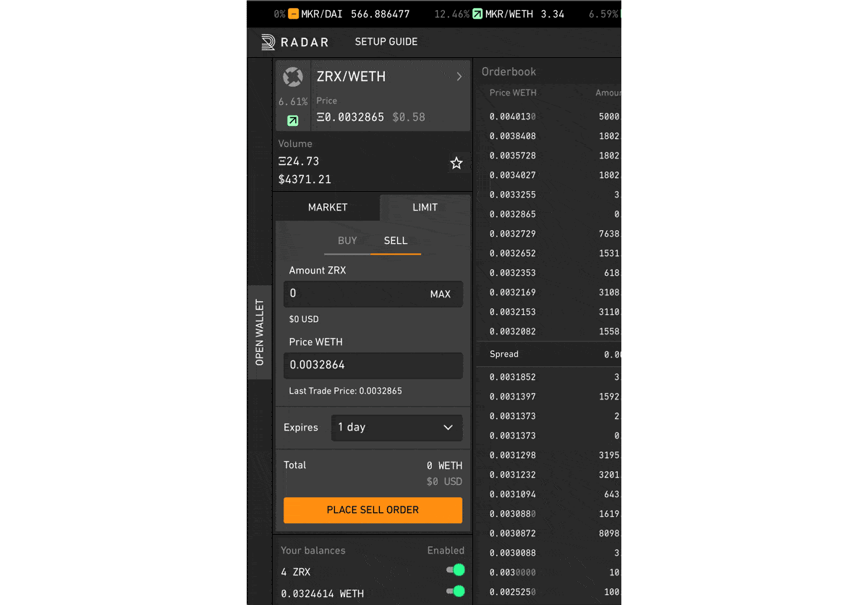Select orderbook bid price 0.0031397
868x605 pixels.
point(513,397)
